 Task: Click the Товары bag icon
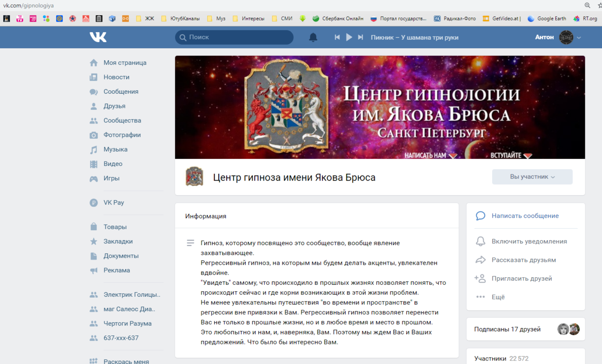pos(93,227)
